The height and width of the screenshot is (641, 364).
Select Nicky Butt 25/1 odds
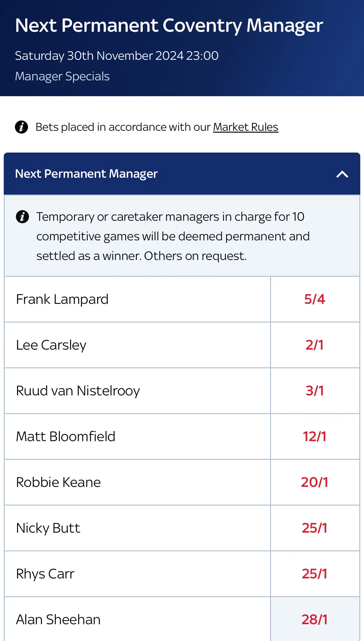(315, 528)
